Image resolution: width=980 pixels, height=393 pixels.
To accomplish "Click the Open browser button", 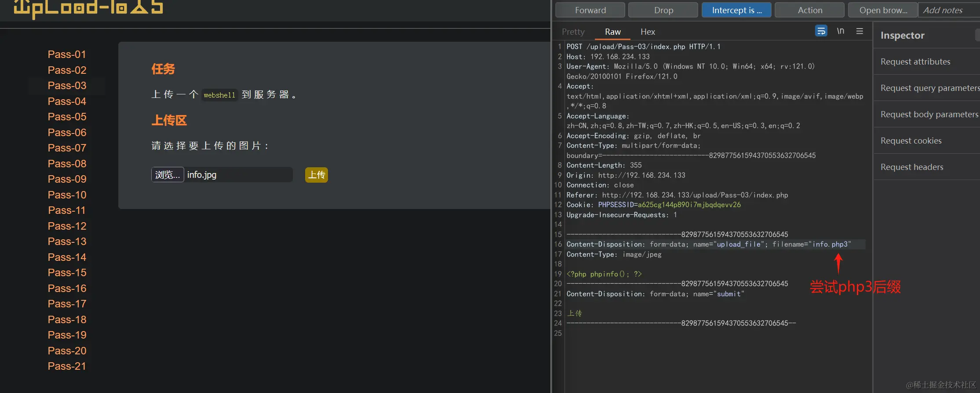I will (x=883, y=10).
